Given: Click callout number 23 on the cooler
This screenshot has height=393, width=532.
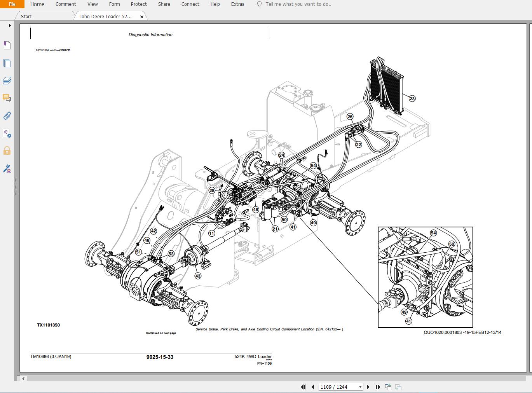Looking at the screenshot, I should coord(412,99).
